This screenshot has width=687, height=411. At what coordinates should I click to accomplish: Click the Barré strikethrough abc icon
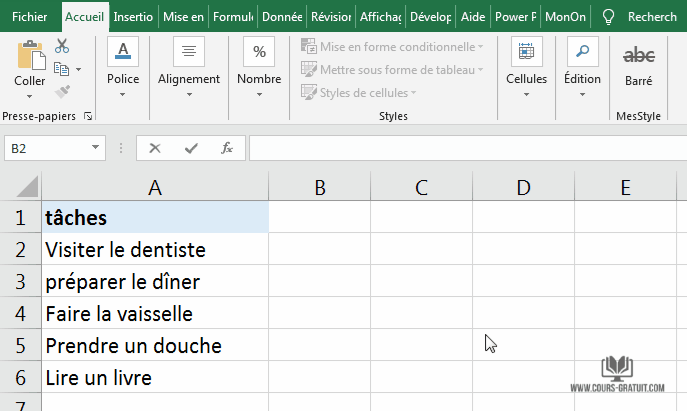pyautogui.click(x=638, y=56)
